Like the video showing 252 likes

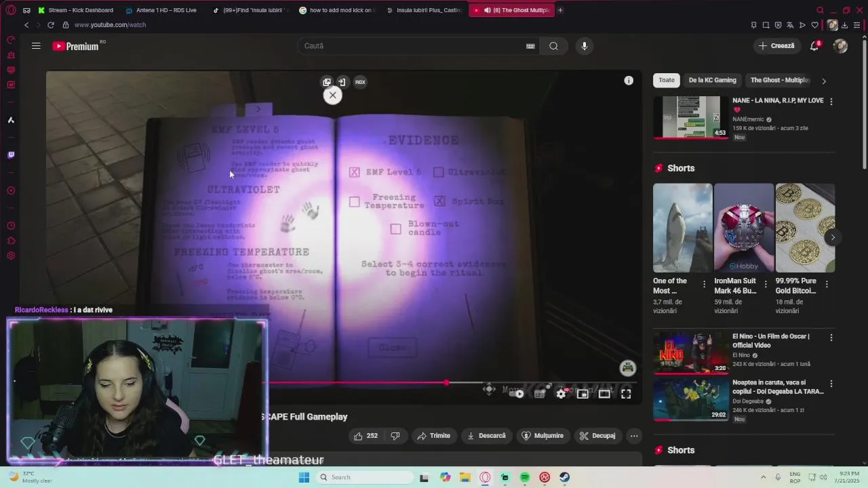point(366,436)
